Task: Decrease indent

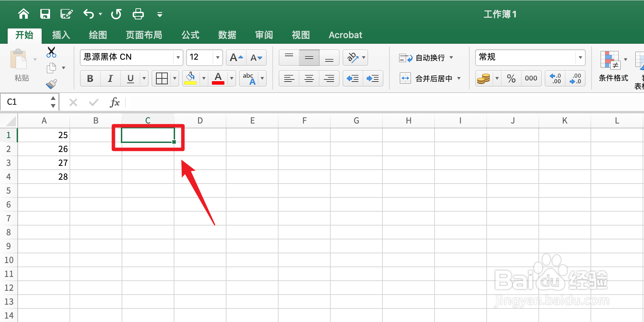Action: [x=353, y=78]
